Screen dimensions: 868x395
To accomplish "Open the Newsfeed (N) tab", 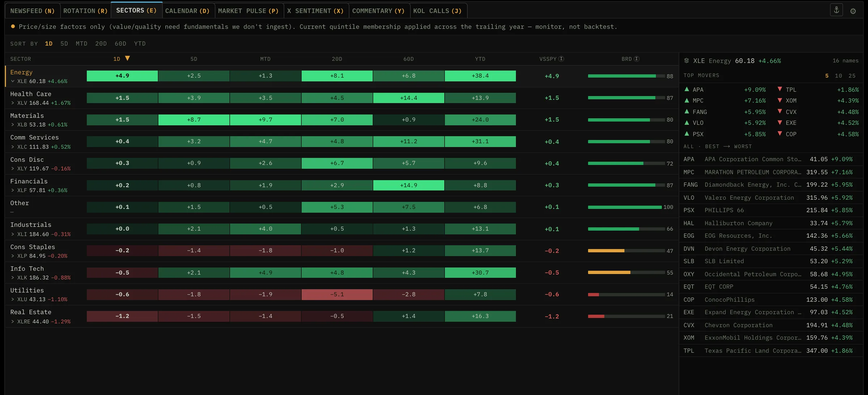I will point(33,11).
